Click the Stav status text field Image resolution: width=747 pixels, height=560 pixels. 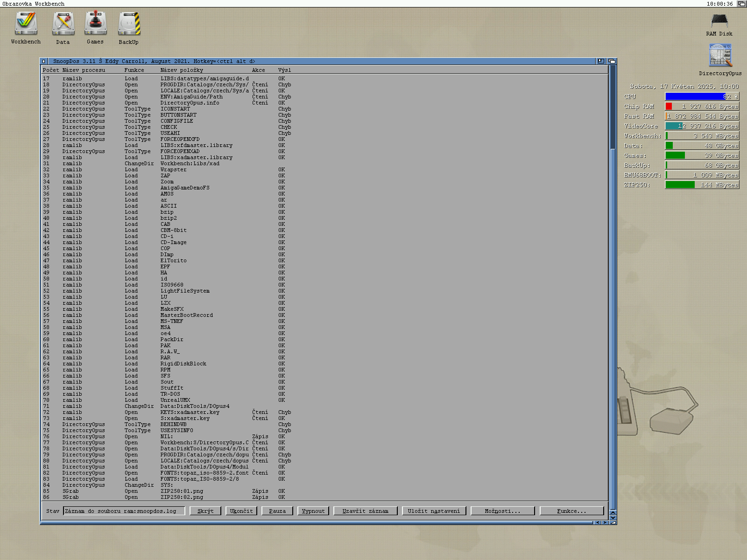click(x=124, y=511)
